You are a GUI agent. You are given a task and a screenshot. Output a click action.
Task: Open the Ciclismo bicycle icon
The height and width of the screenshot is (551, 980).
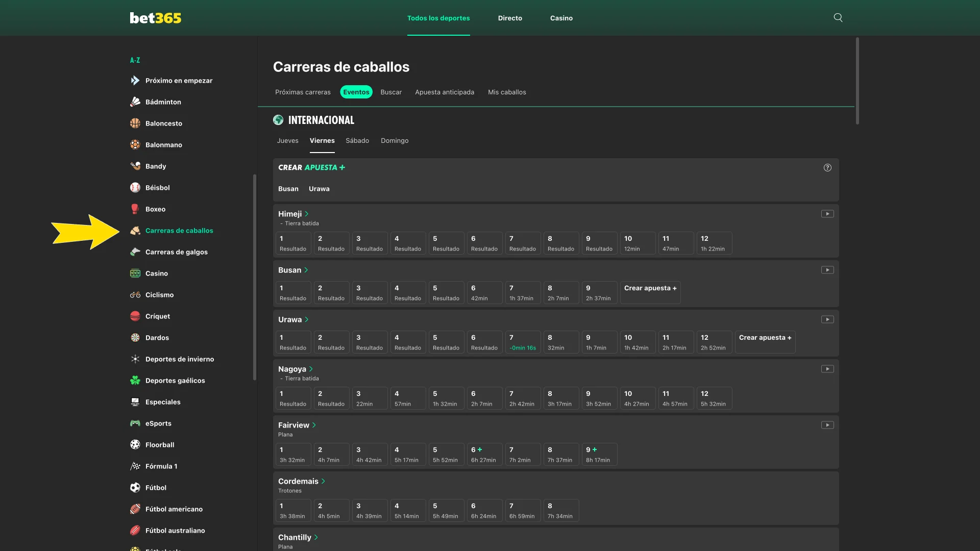click(135, 295)
